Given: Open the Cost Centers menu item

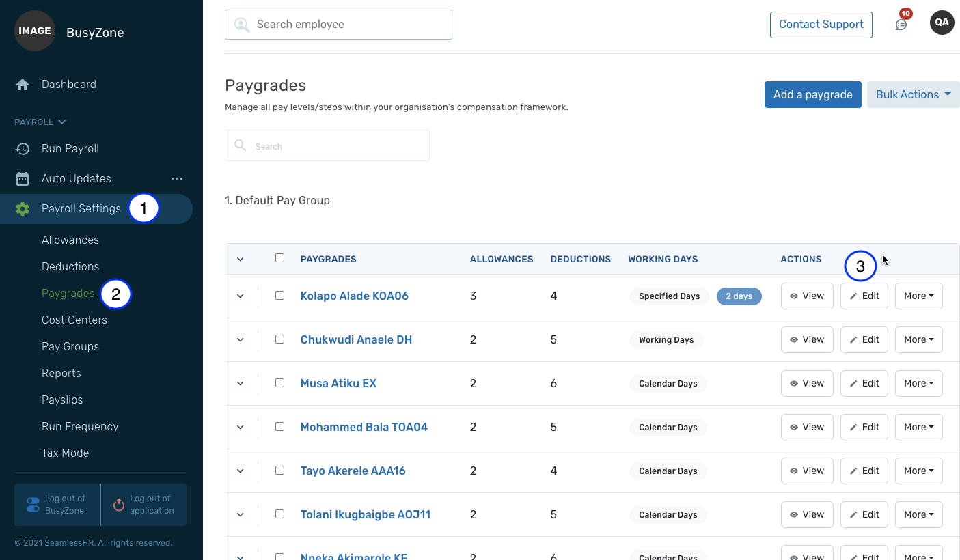Looking at the screenshot, I should click(x=74, y=320).
